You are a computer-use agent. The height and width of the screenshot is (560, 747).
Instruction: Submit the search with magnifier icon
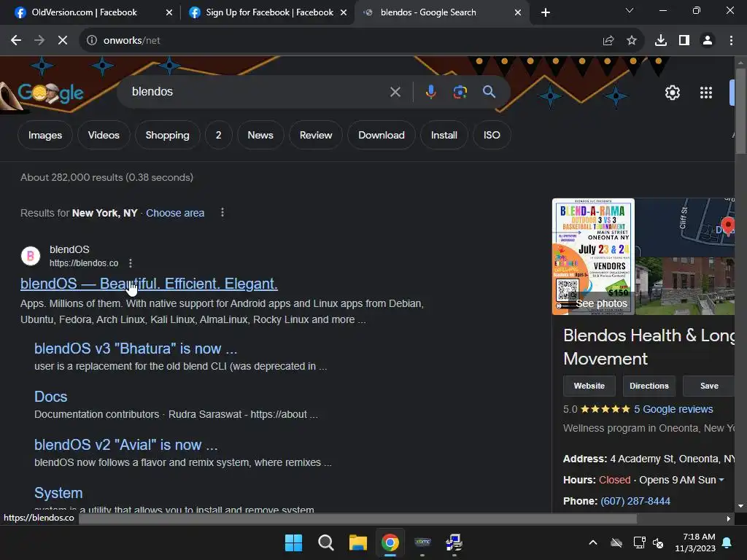point(489,92)
